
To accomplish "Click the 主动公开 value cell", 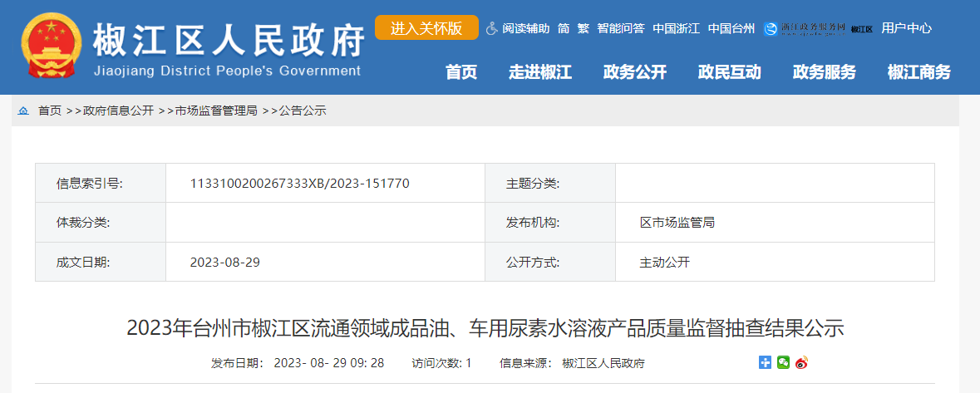I will [775, 262].
